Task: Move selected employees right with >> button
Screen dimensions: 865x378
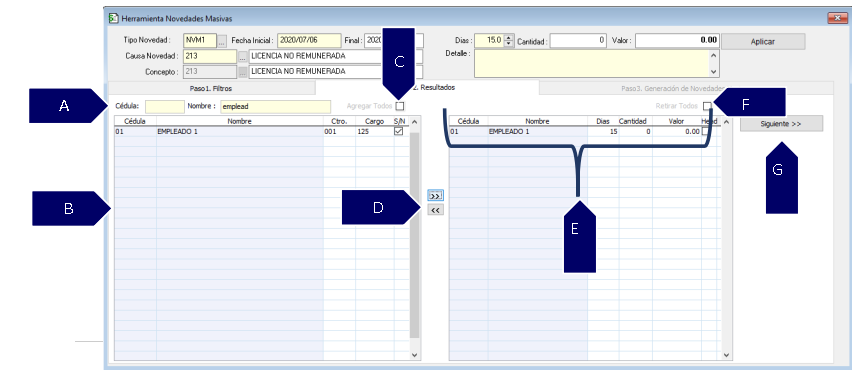Action: click(x=435, y=196)
